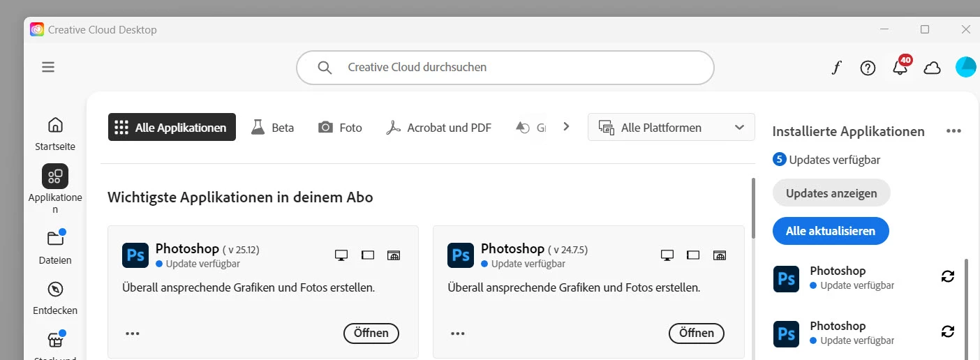Click second 'Photoshop' name in installed list
Viewport: 980px width, 360px height.
(x=838, y=326)
